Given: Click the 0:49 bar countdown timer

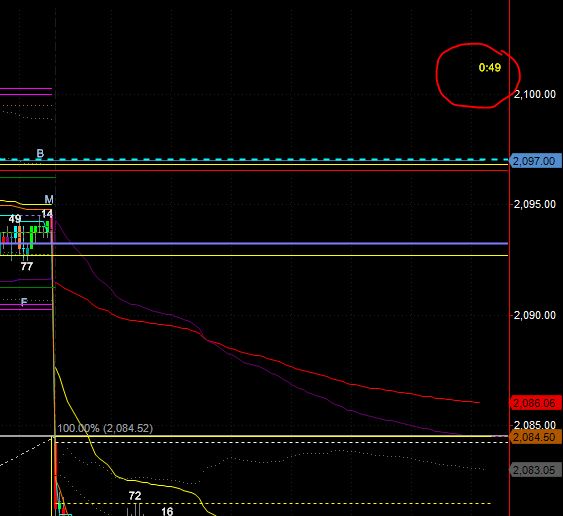Looking at the screenshot, I should (x=489, y=68).
